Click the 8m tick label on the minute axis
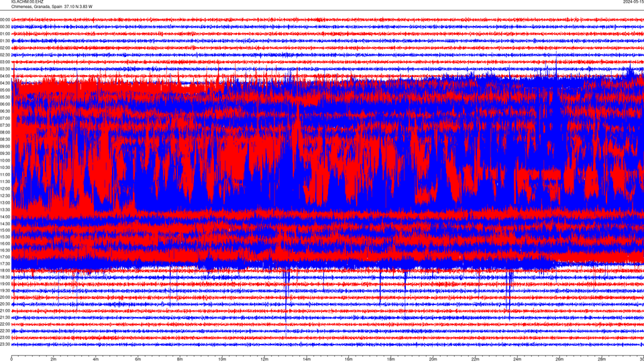Image resolution: width=644 pixels, height=362 pixels. (x=180, y=359)
